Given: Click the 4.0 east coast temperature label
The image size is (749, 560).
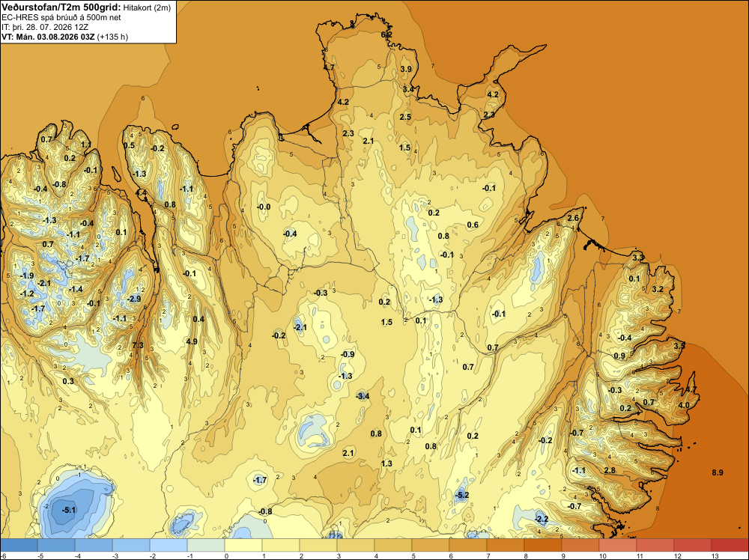Looking at the screenshot, I should click(684, 405).
